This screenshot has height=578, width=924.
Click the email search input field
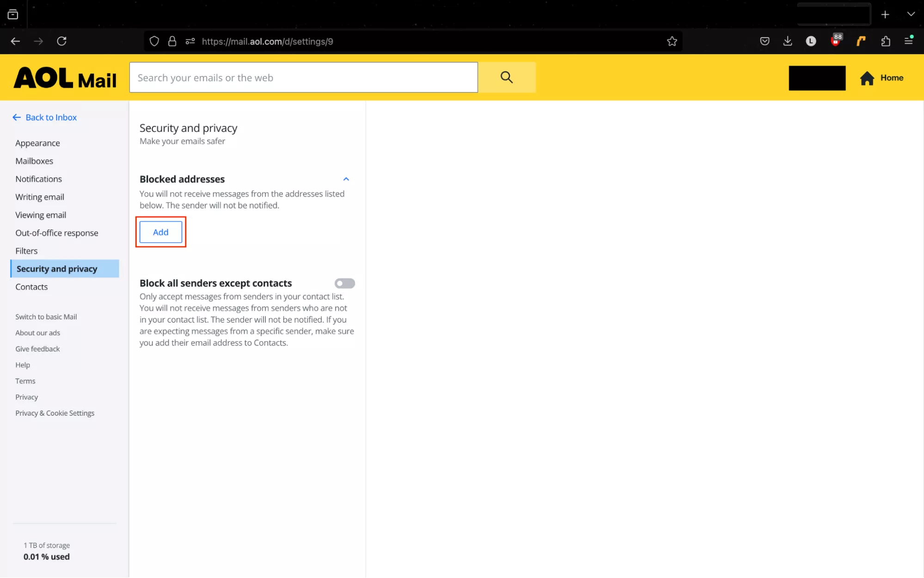pyautogui.click(x=303, y=77)
